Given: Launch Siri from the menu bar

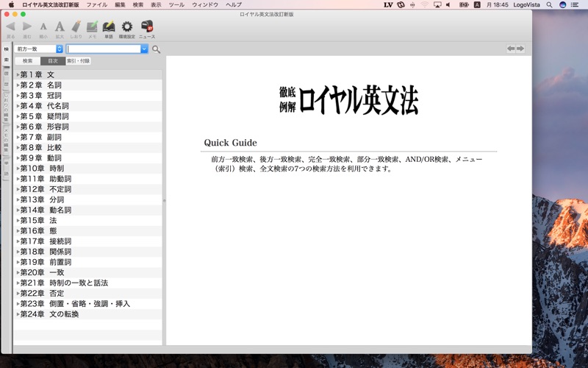Looking at the screenshot, I should [x=562, y=4].
